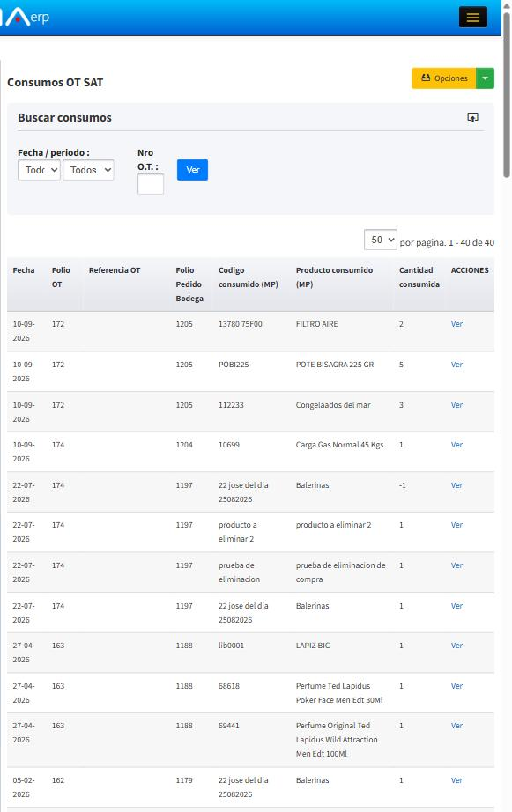Viewport: 512px width, 812px height.
Task: Open Ver link for LAPIZ BIC row
Action: [456, 646]
